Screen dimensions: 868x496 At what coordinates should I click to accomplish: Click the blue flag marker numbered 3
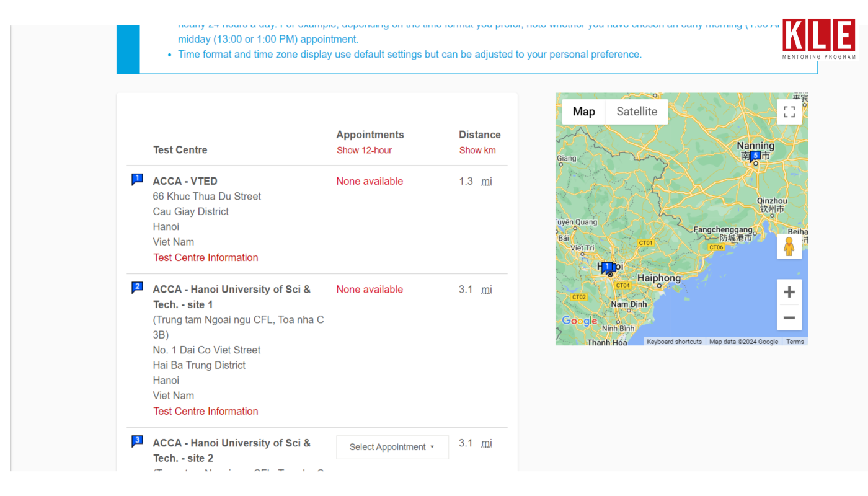(x=137, y=441)
